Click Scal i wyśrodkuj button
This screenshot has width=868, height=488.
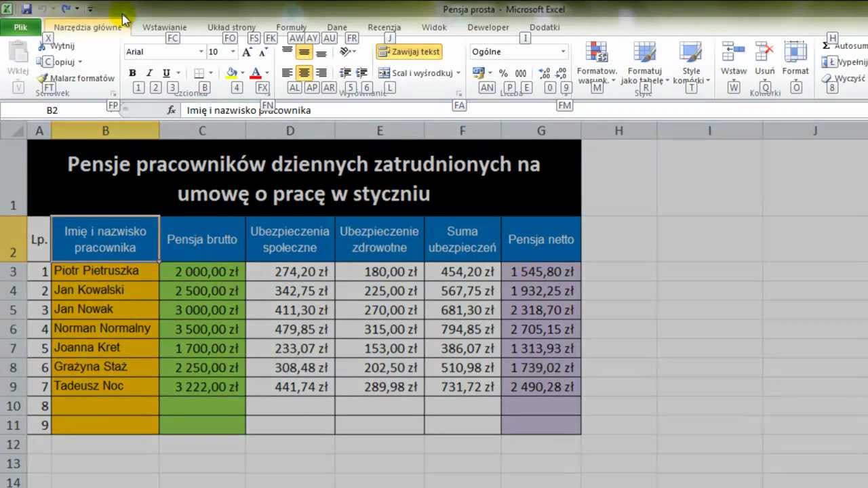[x=415, y=73]
